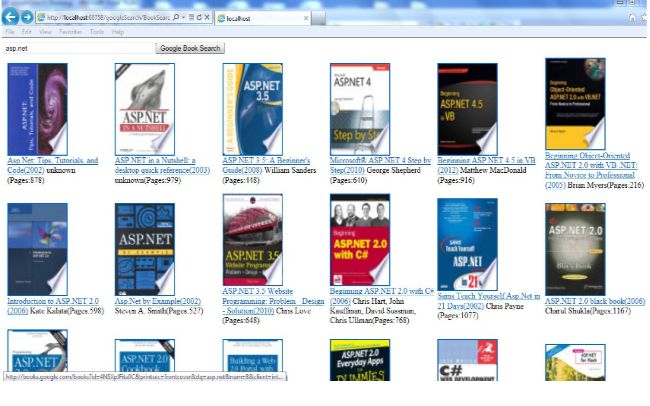
Task: Follow link Asp.Net: Tips, Tutorials, and Code(2002)
Action: (52, 165)
